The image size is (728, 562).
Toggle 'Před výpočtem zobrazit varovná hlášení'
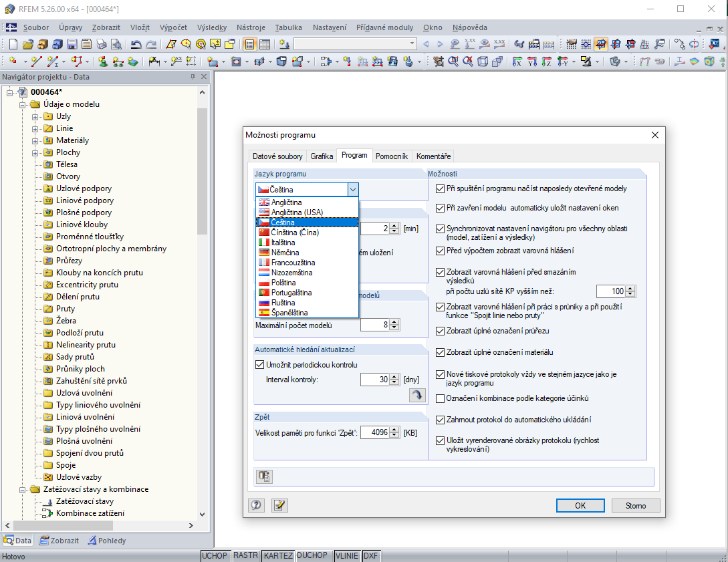click(440, 251)
